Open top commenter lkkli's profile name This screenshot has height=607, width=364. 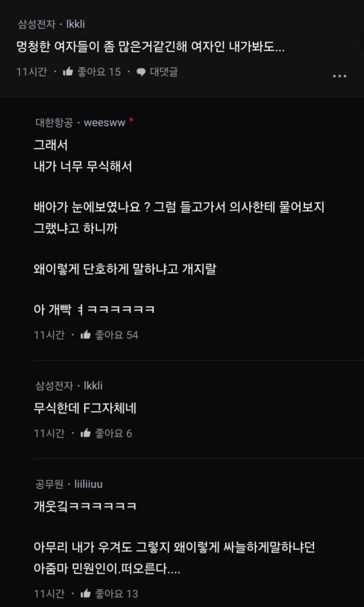[75, 24]
